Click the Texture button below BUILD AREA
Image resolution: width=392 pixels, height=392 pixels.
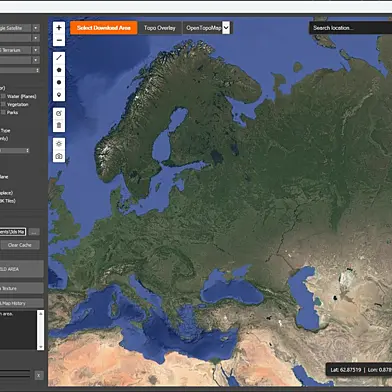22,288
